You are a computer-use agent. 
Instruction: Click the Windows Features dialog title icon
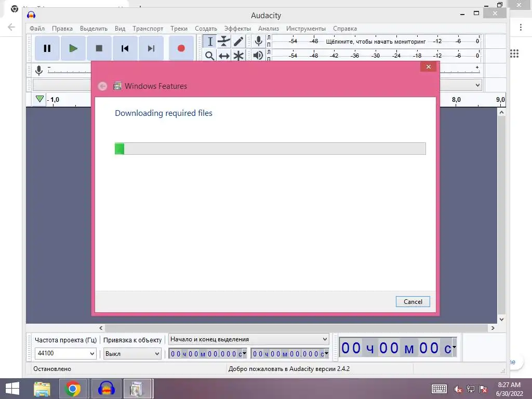pos(117,86)
